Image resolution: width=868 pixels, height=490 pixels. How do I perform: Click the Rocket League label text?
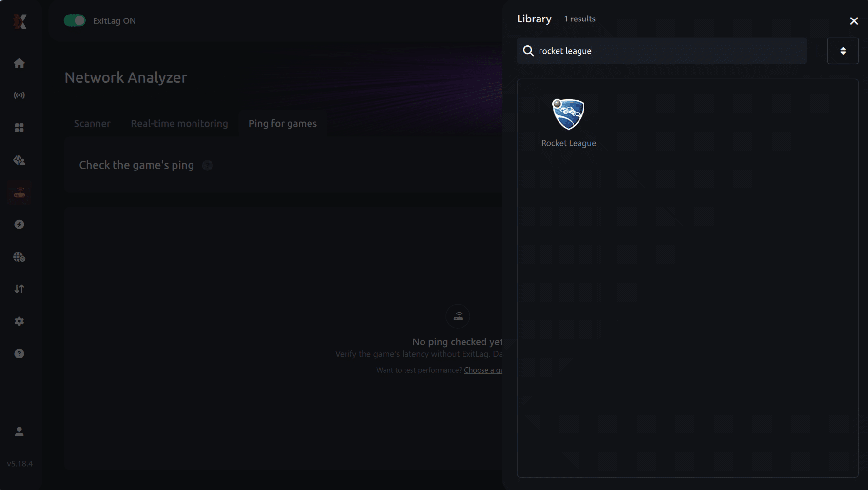click(x=569, y=143)
